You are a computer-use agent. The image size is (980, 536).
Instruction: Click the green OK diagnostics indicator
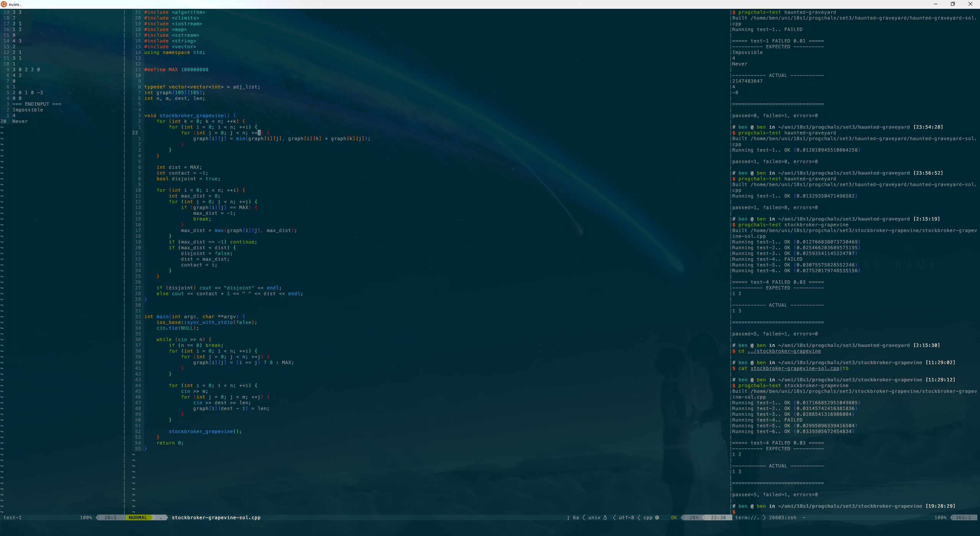pyautogui.click(x=674, y=518)
